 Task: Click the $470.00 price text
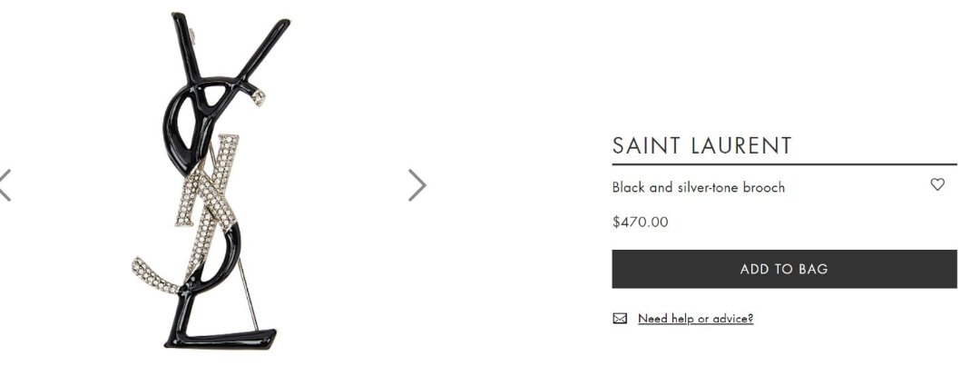coord(640,222)
